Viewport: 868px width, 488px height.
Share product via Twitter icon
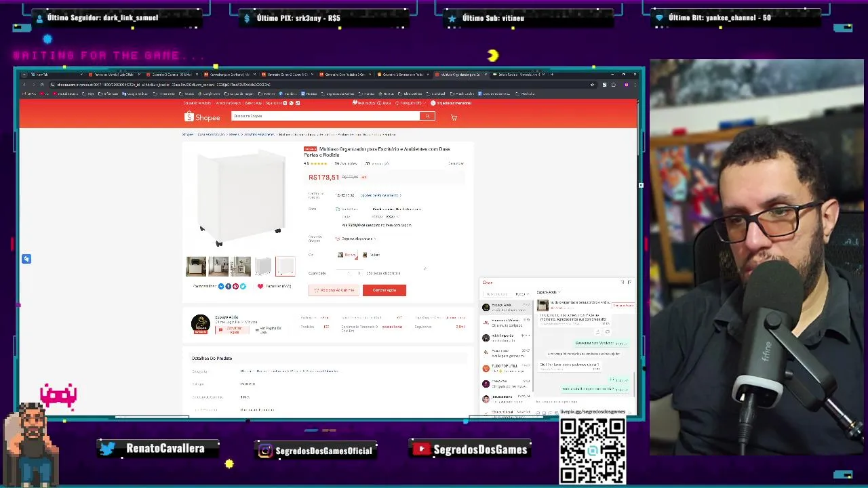tap(243, 286)
